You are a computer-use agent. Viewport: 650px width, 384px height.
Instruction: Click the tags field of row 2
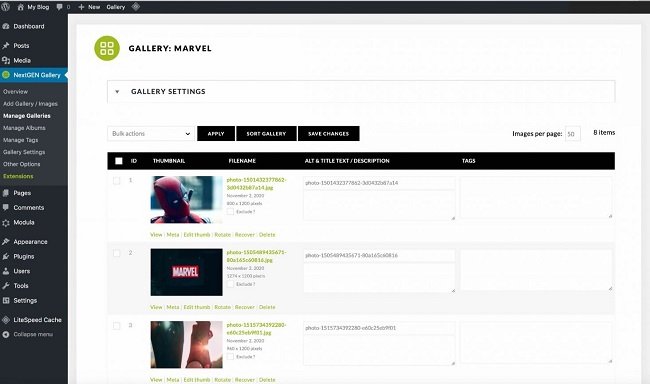pyautogui.click(x=536, y=270)
